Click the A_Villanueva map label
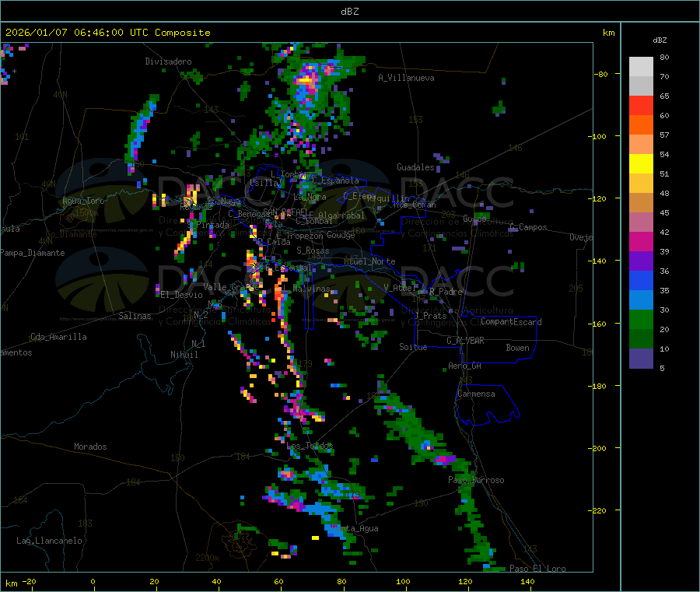Viewport: 700px width, 592px height. pos(406,78)
